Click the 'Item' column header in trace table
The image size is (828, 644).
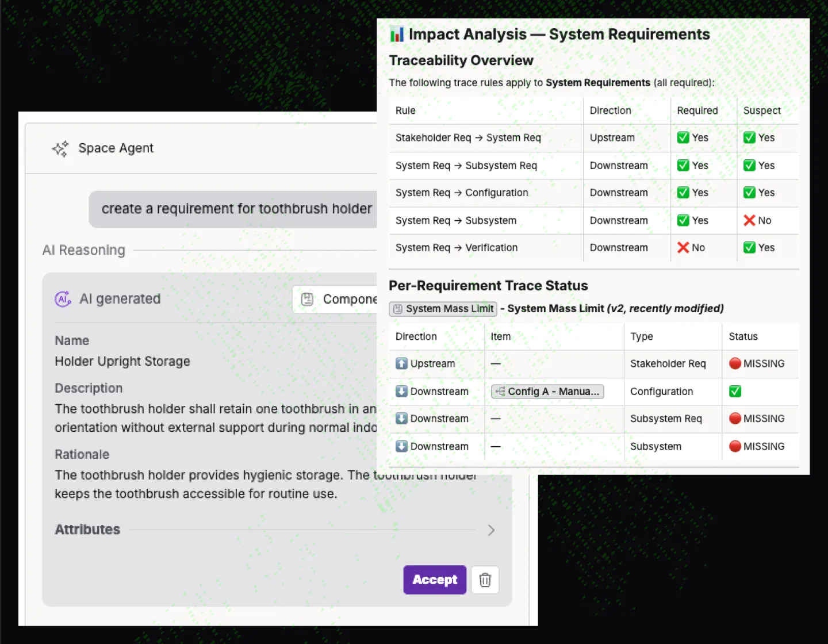pyautogui.click(x=501, y=336)
